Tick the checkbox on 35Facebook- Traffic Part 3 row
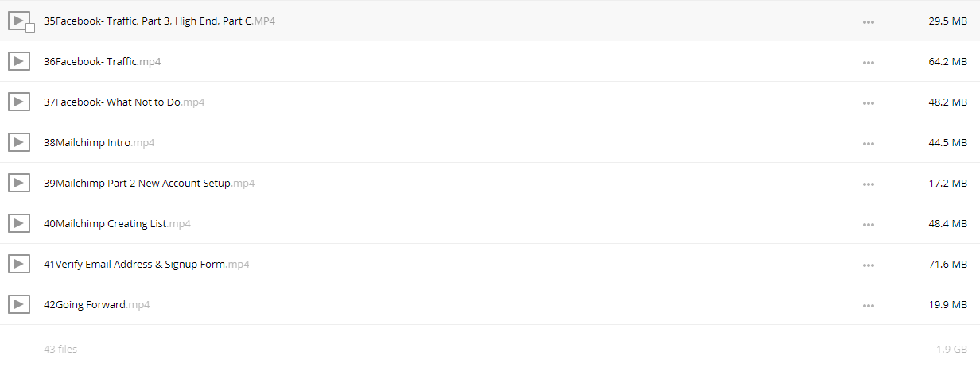This screenshot has height=371, width=980. [x=30, y=28]
